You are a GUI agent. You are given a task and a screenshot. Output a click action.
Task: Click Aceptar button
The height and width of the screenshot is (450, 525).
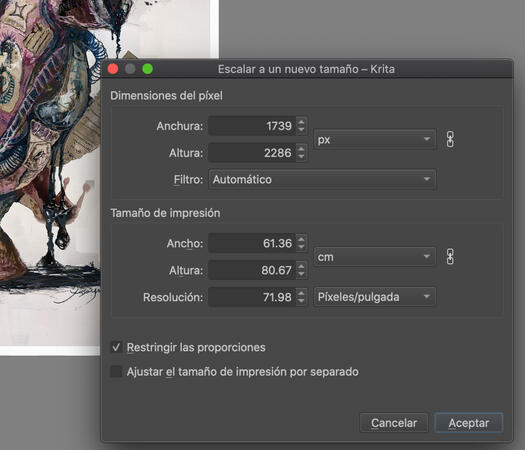pyautogui.click(x=469, y=423)
